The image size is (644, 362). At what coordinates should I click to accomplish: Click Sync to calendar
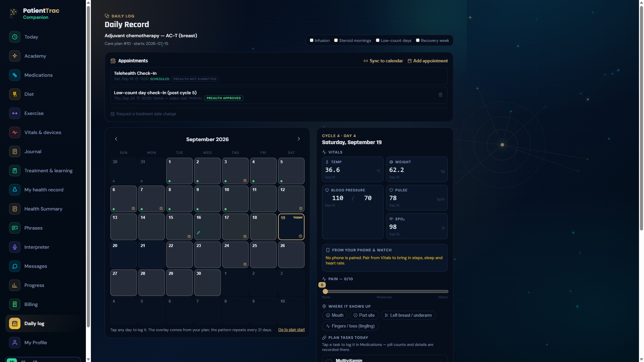(383, 61)
